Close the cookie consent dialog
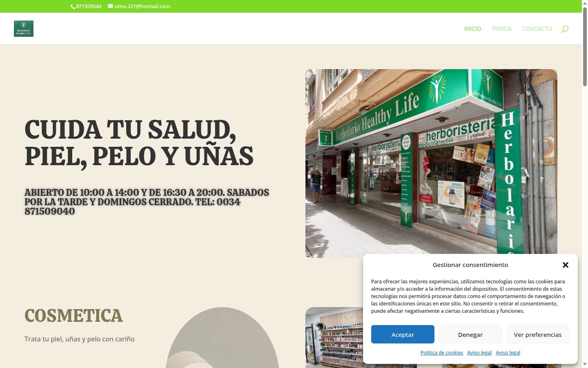This screenshot has height=368, width=588. [566, 265]
